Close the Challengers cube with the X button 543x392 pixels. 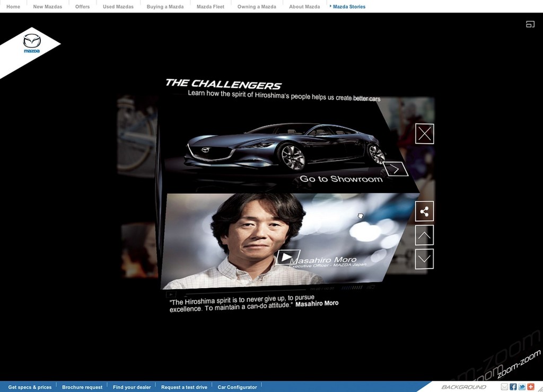pyautogui.click(x=424, y=133)
